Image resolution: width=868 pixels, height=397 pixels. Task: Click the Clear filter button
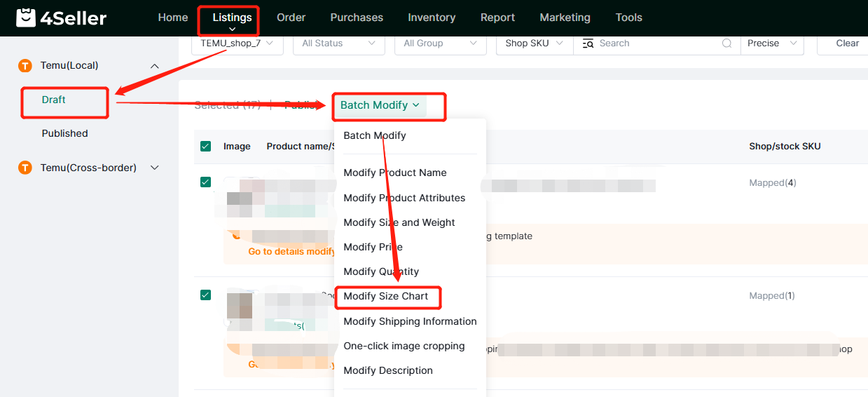tap(847, 43)
